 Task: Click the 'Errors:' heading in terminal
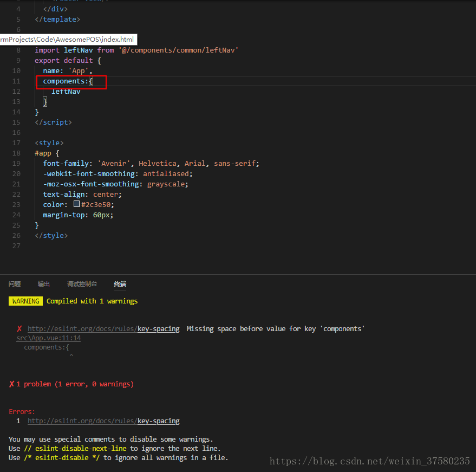[x=22, y=411]
